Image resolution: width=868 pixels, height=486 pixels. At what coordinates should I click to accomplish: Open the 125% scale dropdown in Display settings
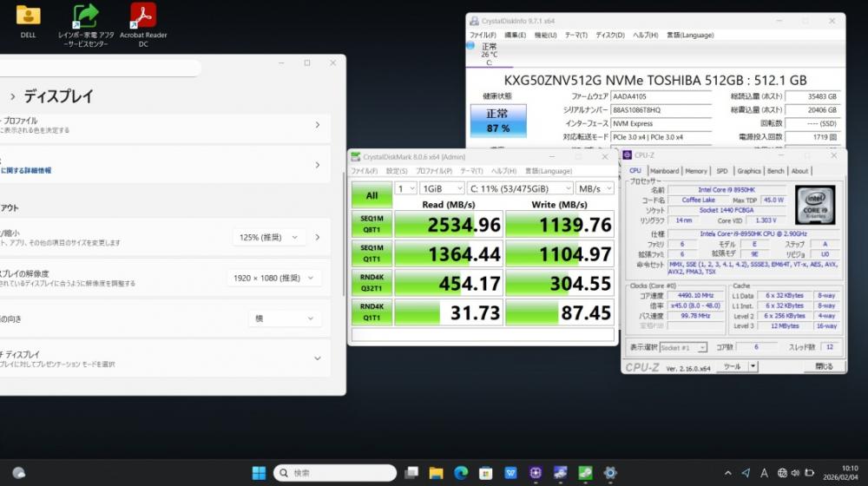pyautogui.click(x=268, y=238)
